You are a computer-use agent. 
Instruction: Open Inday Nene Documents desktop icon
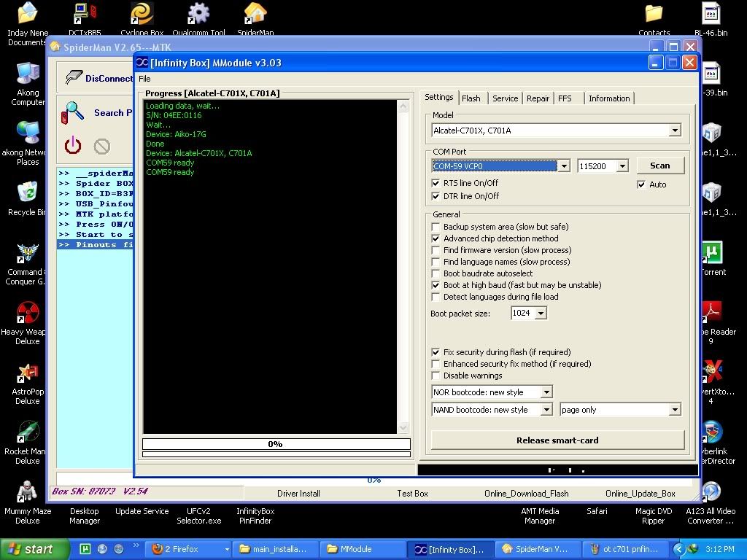pos(27,13)
